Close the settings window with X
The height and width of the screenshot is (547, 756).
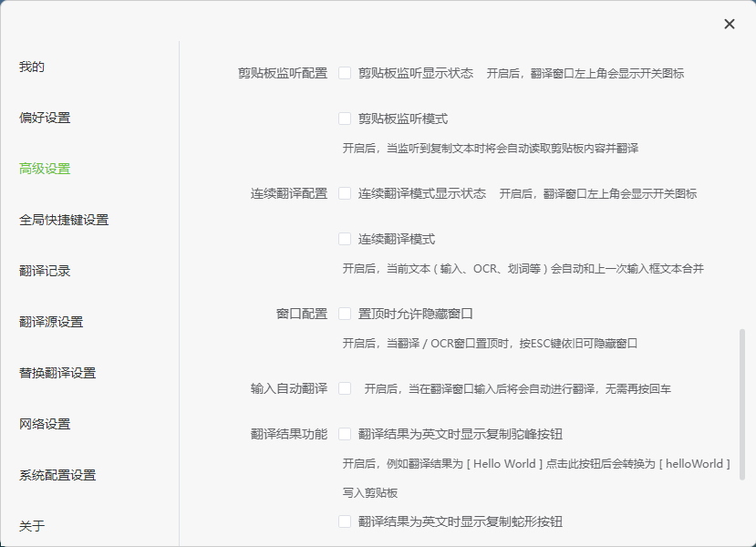tap(729, 24)
